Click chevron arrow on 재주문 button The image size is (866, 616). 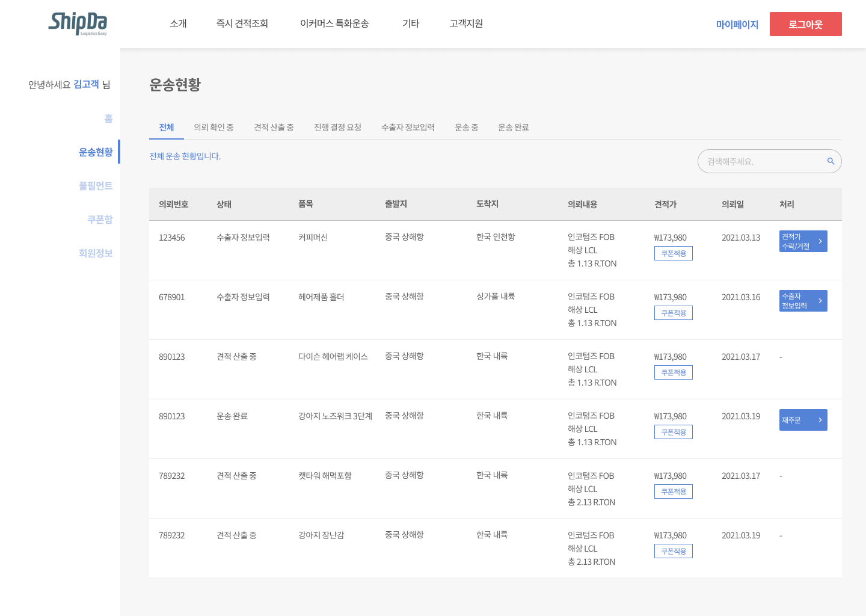click(820, 420)
